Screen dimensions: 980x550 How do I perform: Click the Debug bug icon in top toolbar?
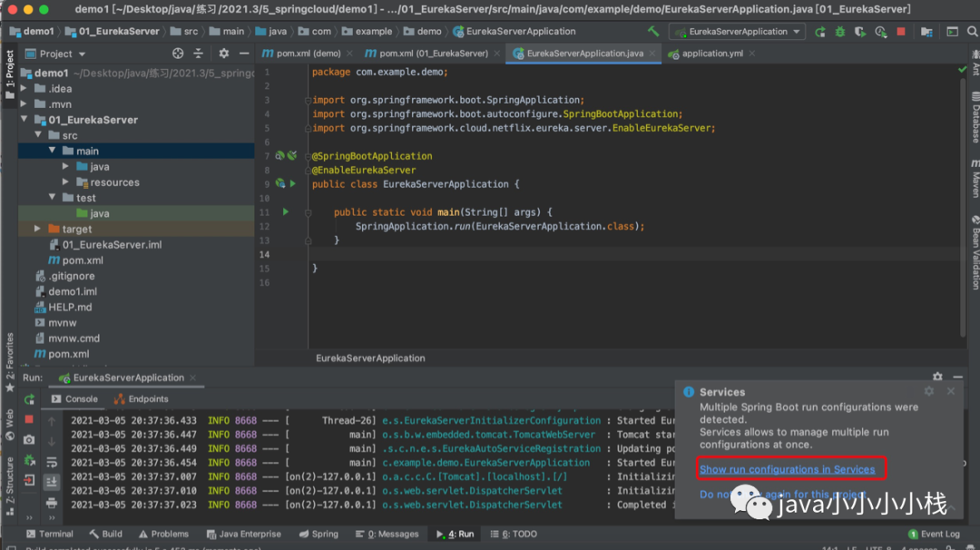coord(840,32)
